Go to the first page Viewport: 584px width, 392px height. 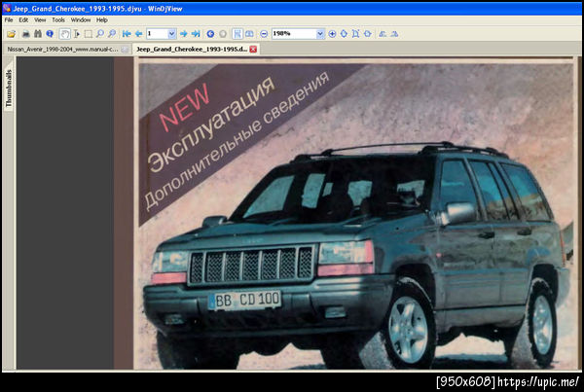tap(127, 34)
